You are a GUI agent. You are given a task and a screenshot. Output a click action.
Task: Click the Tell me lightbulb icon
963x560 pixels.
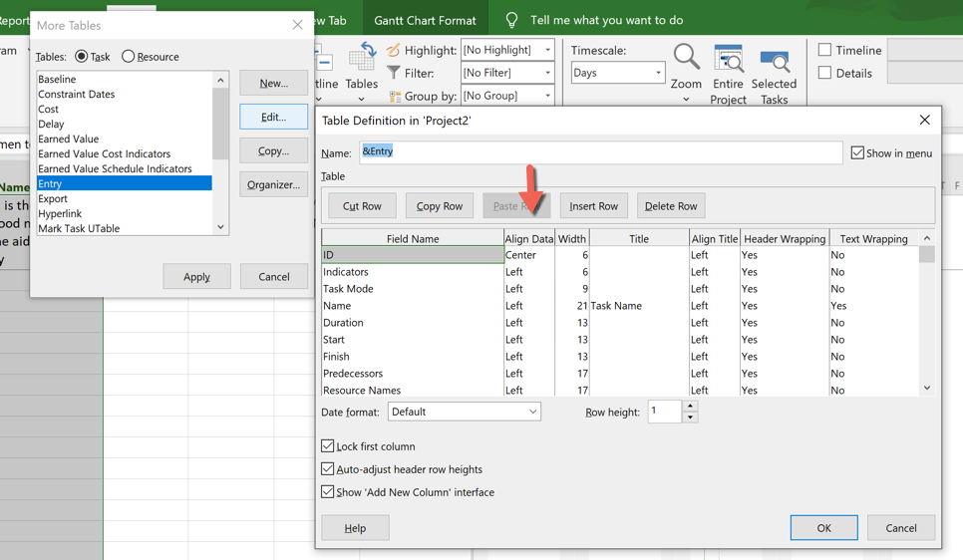pyautogui.click(x=511, y=20)
